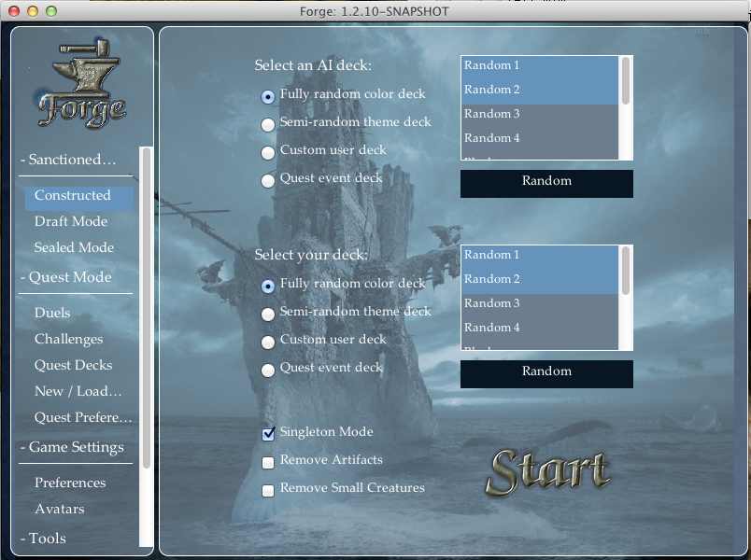751x560 pixels.
Task: Open Draft Mode from the sidebar
Action: point(71,221)
